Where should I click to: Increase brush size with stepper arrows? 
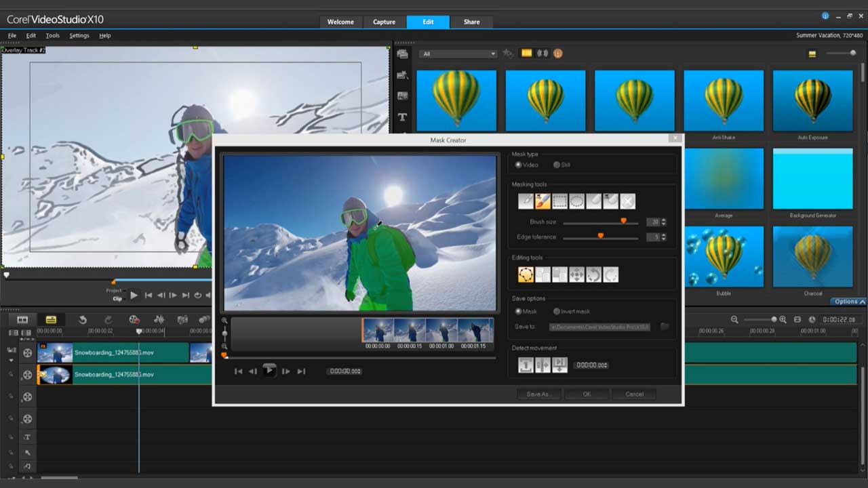(x=663, y=220)
